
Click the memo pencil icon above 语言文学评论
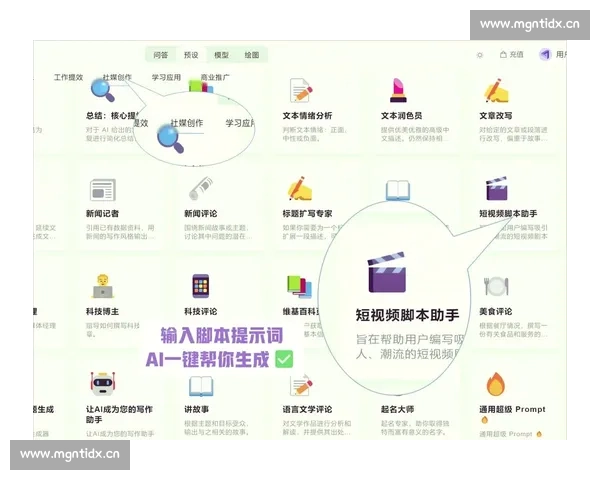pyautogui.click(x=301, y=385)
